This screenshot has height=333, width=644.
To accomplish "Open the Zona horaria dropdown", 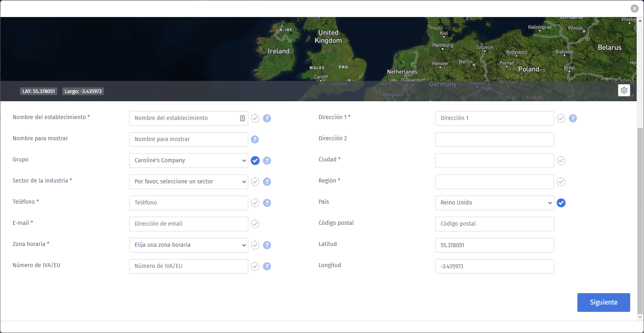I will click(189, 245).
